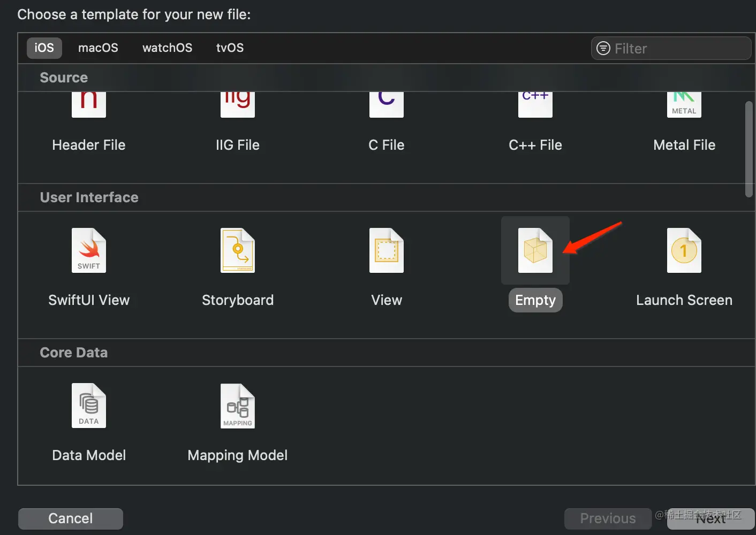Click the Previous button
This screenshot has height=535, width=756.
tap(608, 518)
